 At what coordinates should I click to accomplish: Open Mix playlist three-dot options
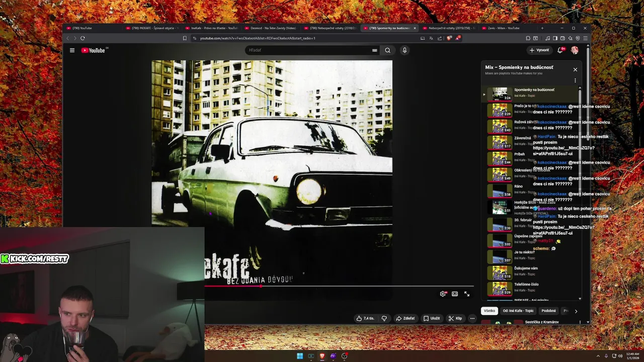click(575, 80)
